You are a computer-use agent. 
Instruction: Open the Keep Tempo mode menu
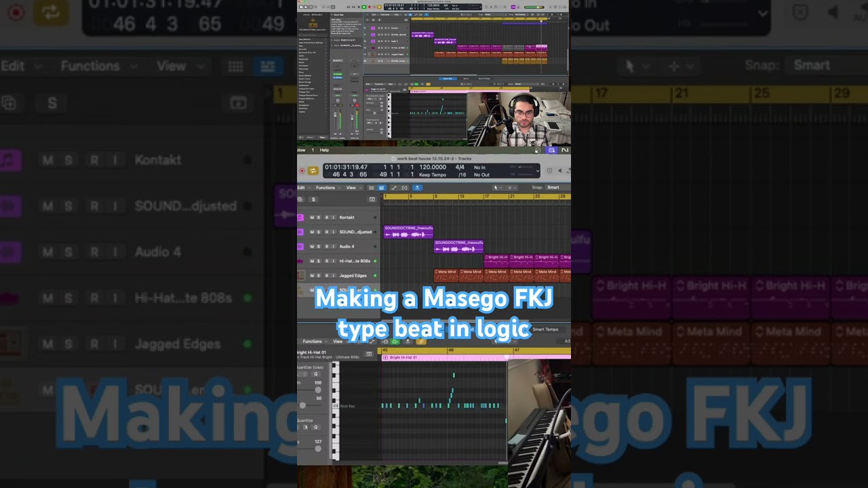pos(433,175)
